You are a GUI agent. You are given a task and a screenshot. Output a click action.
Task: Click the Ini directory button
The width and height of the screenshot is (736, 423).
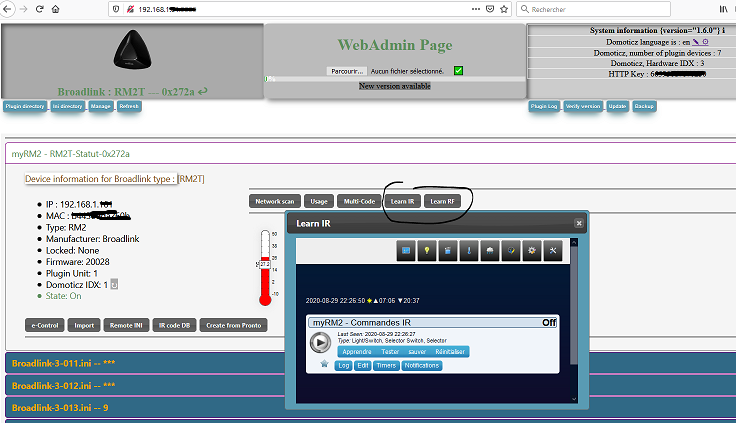[67, 107]
